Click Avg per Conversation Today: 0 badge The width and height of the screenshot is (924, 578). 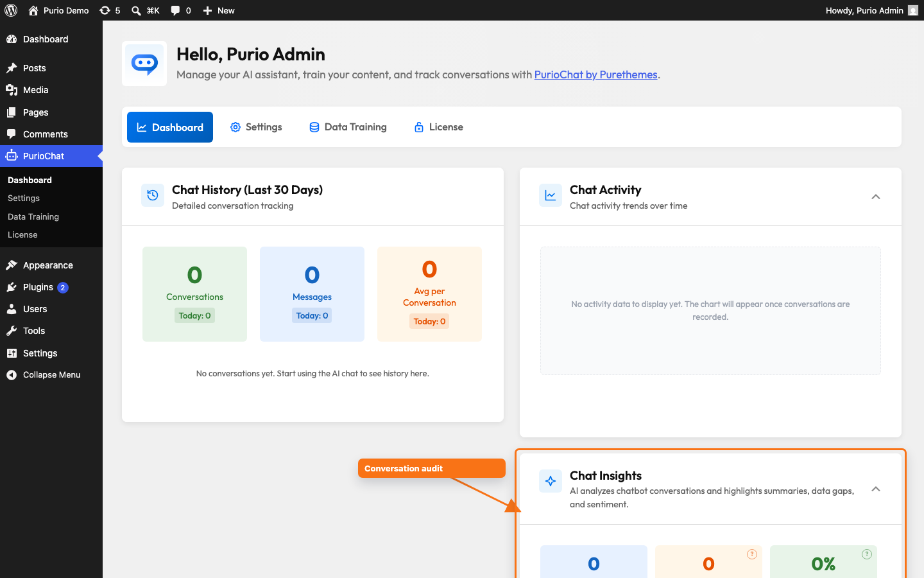[x=429, y=321]
